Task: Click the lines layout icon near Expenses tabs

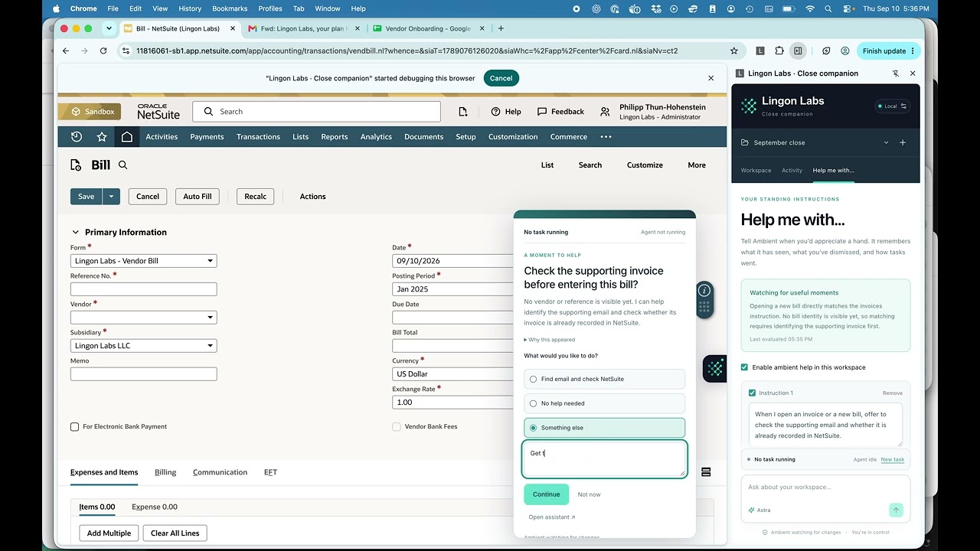Action: [706, 472]
